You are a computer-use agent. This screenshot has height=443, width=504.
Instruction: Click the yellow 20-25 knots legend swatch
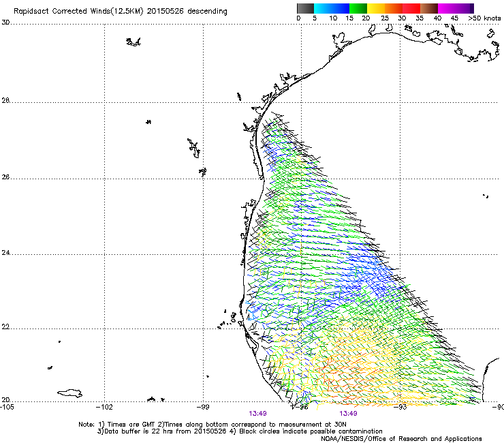376,8
